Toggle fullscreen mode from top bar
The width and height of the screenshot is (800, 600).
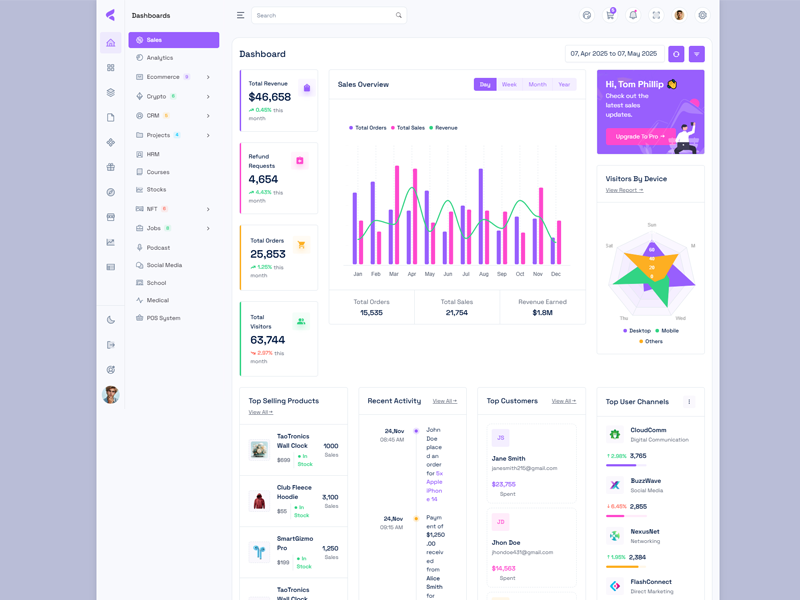[x=656, y=16]
